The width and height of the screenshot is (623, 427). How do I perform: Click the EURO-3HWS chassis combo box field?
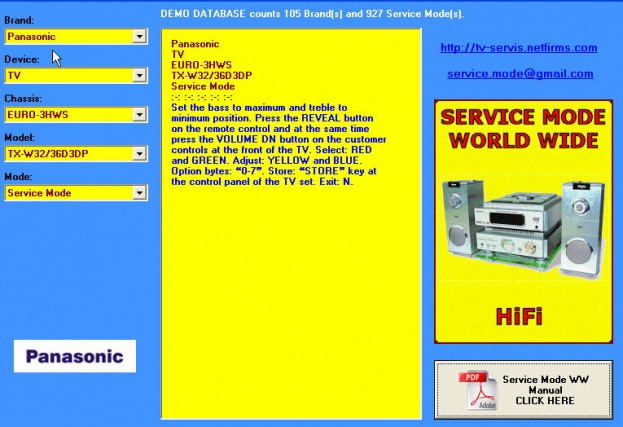pos(76,115)
